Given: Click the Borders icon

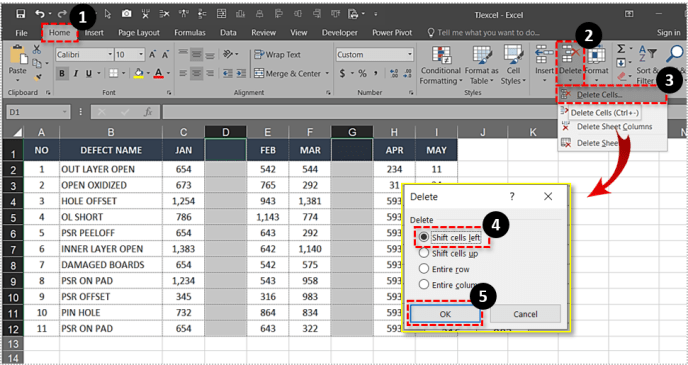Looking at the screenshot, I should [113, 73].
